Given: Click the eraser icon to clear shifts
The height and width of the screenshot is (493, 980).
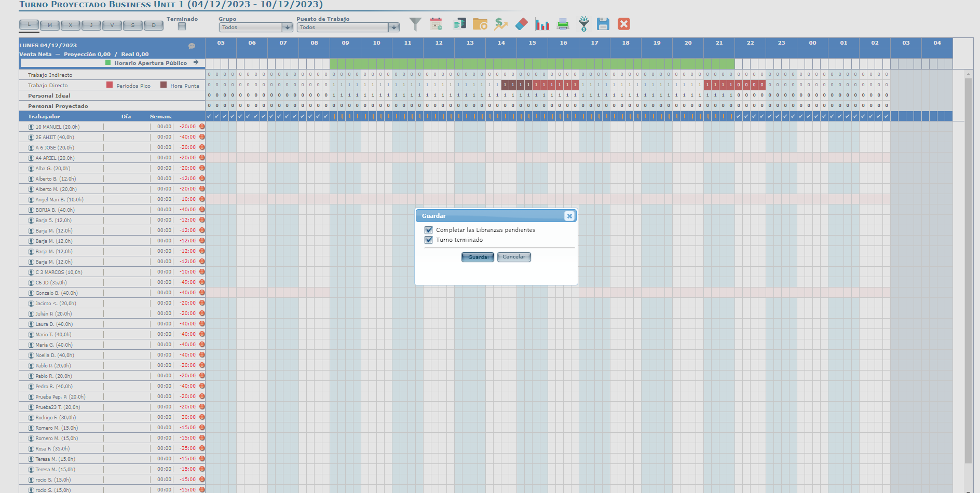Looking at the screenshot, I should [x=522, y=24].
